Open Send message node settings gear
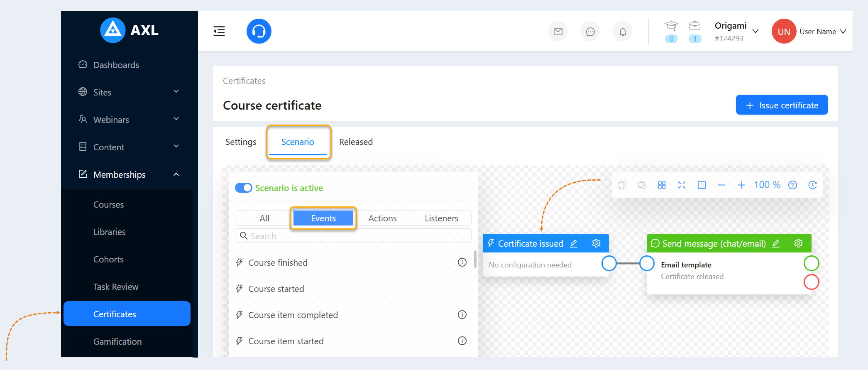 [798, 243]
